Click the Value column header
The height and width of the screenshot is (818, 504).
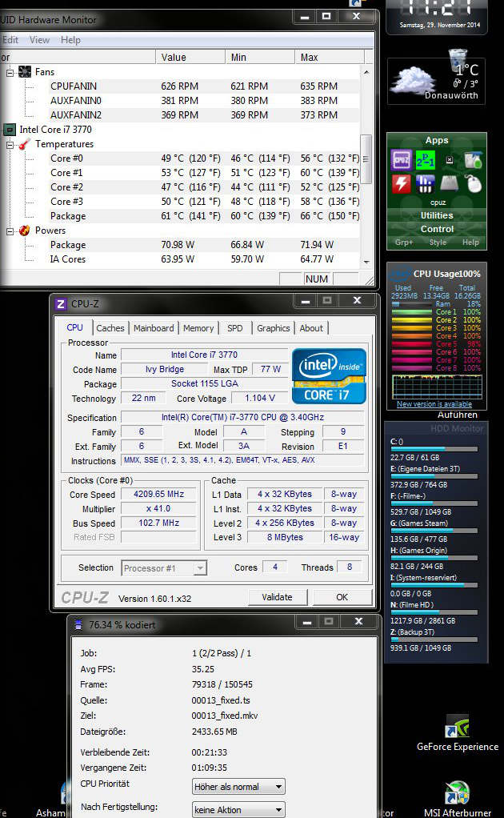[x=190, y=57]
